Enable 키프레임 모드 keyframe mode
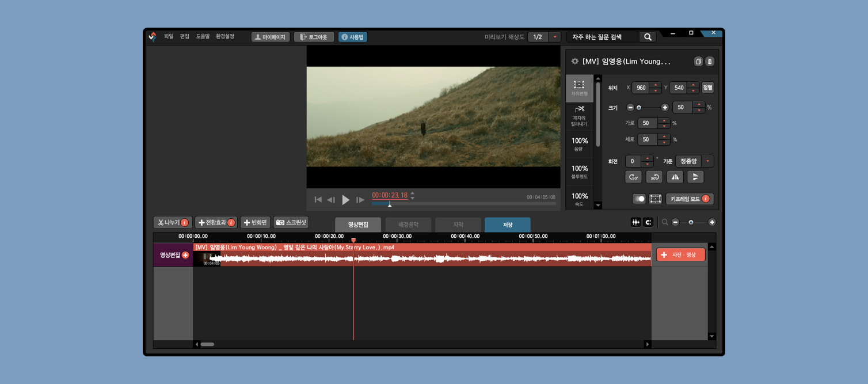868x384 pixels. pos(690,199)
